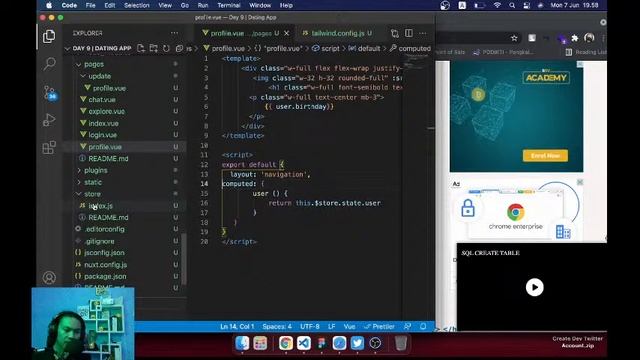The width and height of the screenshot is (640, 360).
Task: Open login.vue in Explorer
Action: 102,135
